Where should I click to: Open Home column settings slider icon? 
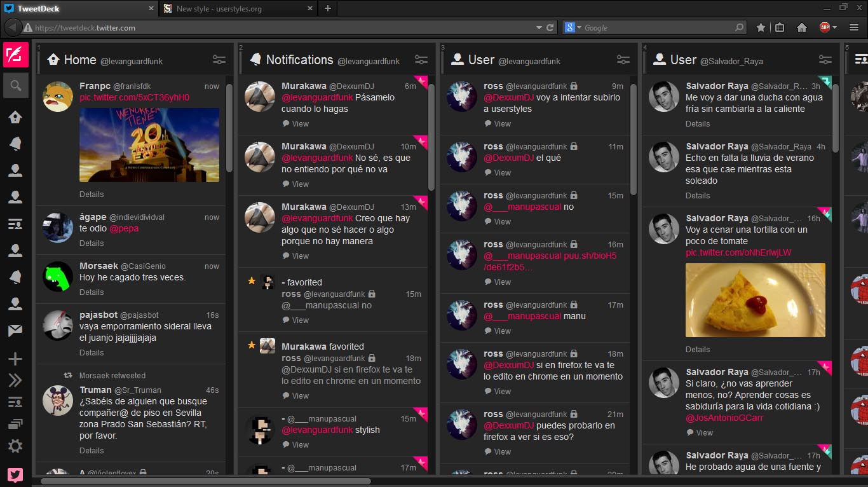[219, 60]
